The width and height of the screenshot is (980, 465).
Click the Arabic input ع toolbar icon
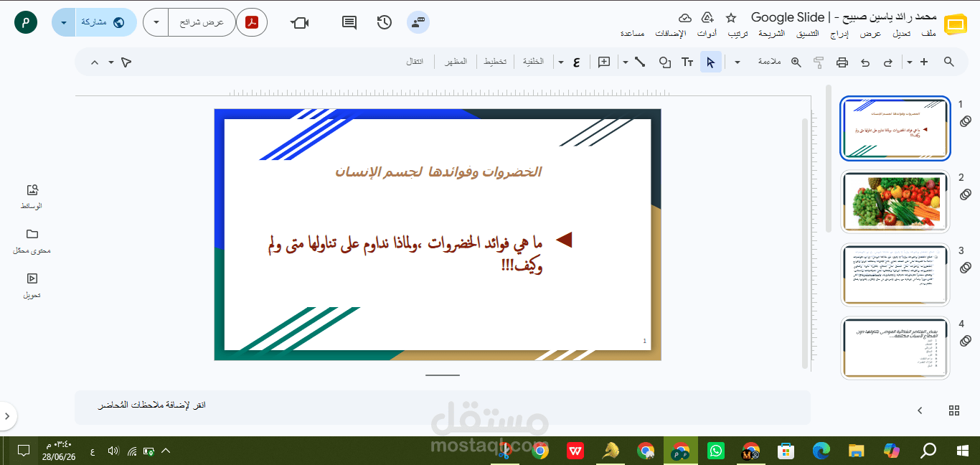pyautogui.click(x=577, y=62)
